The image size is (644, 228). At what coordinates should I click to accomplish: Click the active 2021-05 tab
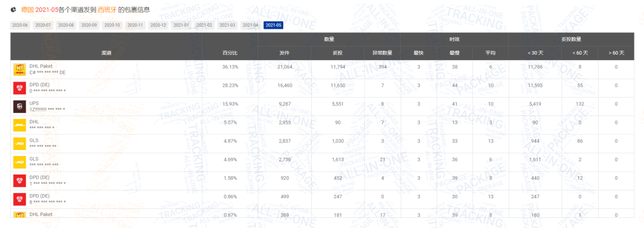(274, 25)
